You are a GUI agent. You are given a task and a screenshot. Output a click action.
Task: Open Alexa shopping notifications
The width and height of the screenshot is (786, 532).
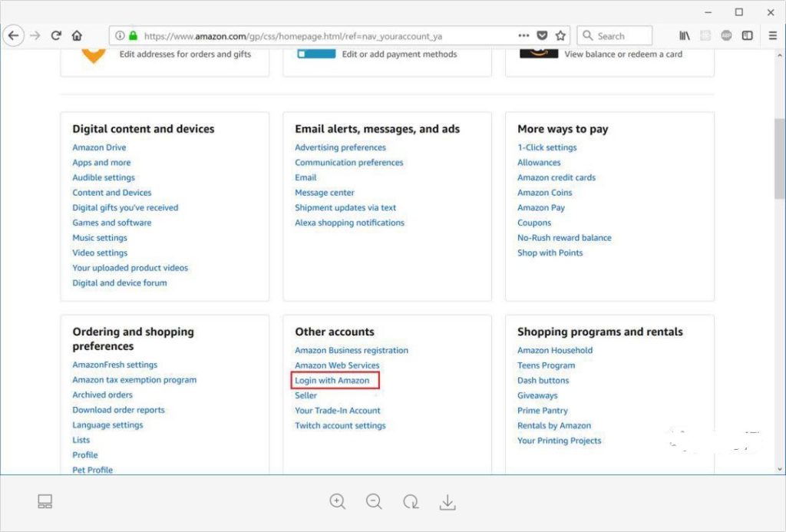pyautogui.click(x=349, y=223)
